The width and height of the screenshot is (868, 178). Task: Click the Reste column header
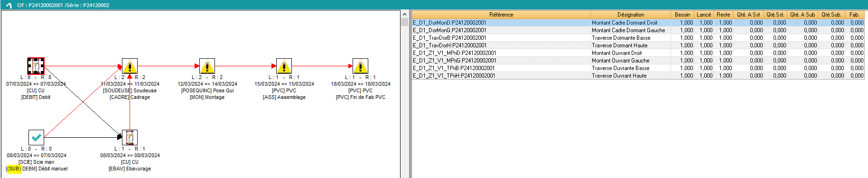(723, 15)
